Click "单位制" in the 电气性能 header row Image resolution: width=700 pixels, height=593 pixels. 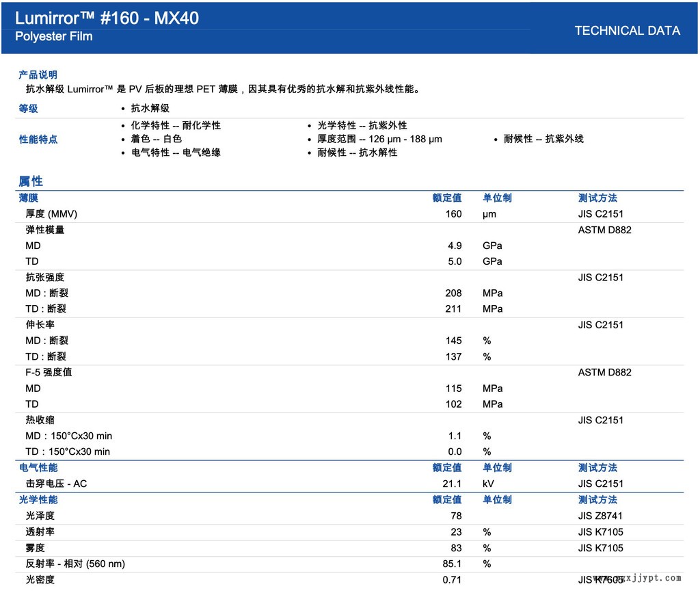tap(497, 468)
